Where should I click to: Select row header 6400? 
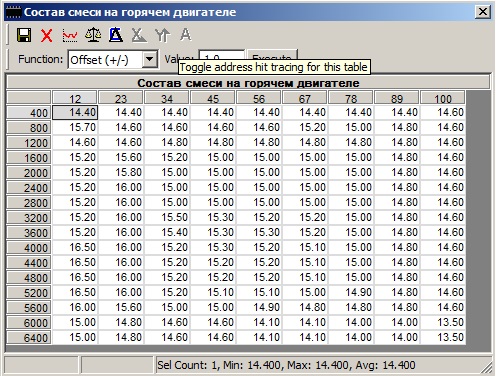point(29,338)
